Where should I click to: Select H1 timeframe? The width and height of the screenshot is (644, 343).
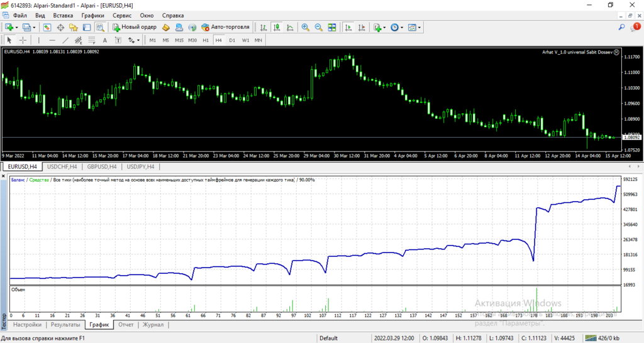click(x=206, y=40)
